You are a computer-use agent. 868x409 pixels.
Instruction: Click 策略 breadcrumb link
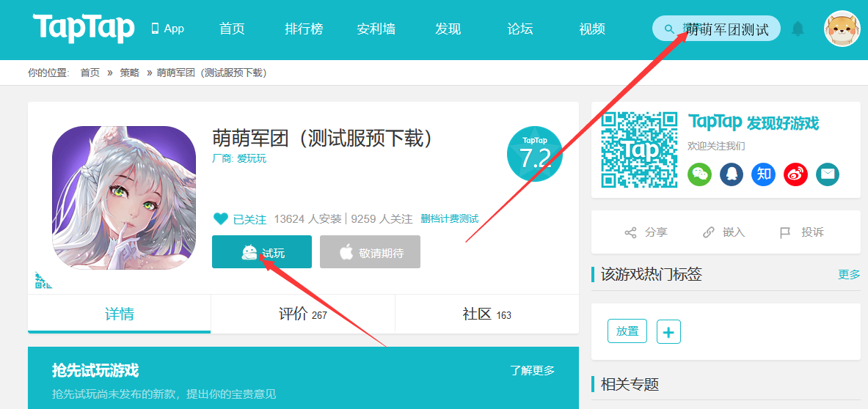pos(130,73)
